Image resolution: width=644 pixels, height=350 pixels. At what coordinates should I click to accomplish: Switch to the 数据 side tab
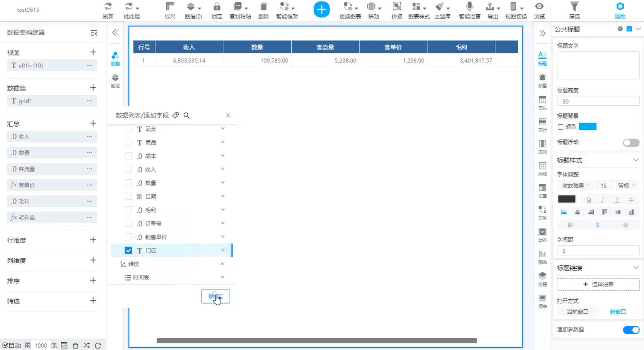(115, 59)
